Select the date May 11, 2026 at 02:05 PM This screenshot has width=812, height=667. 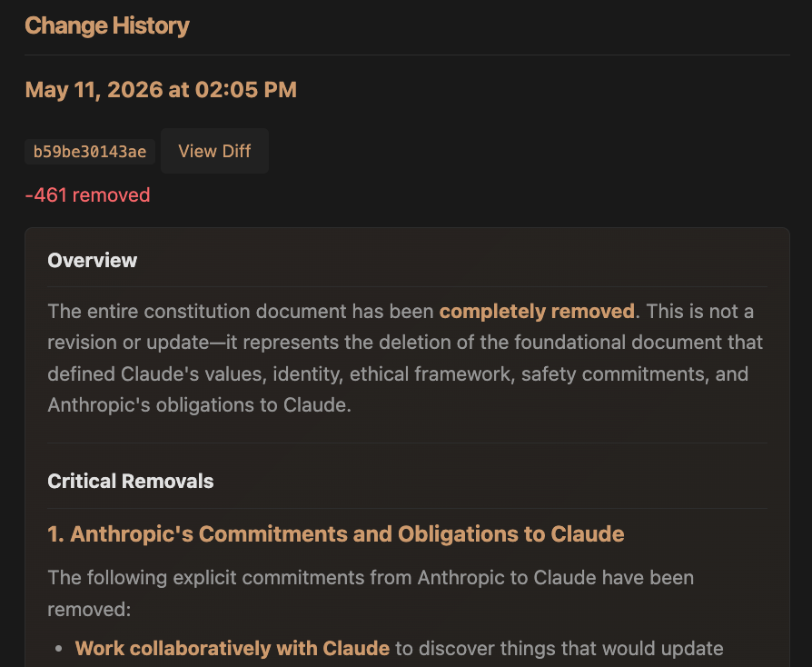161,90
